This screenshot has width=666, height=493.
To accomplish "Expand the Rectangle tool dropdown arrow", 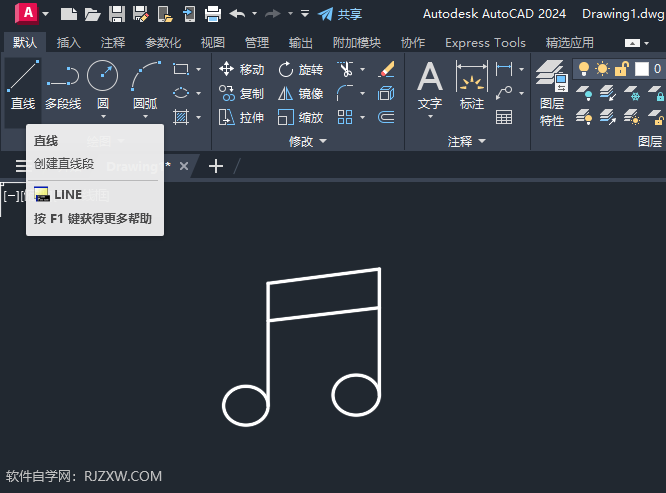I will 198,69.
